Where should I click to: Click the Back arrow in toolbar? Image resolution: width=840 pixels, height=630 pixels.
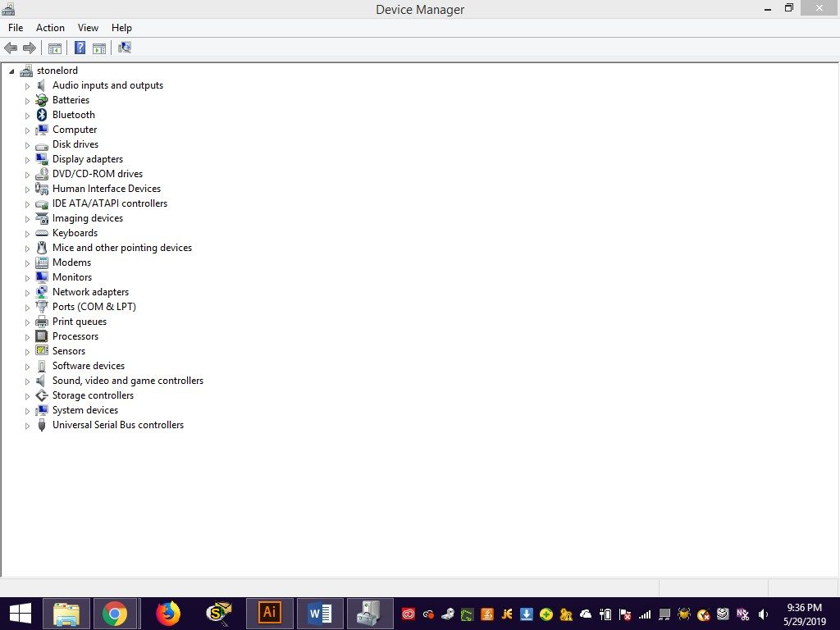click(11, 48)
